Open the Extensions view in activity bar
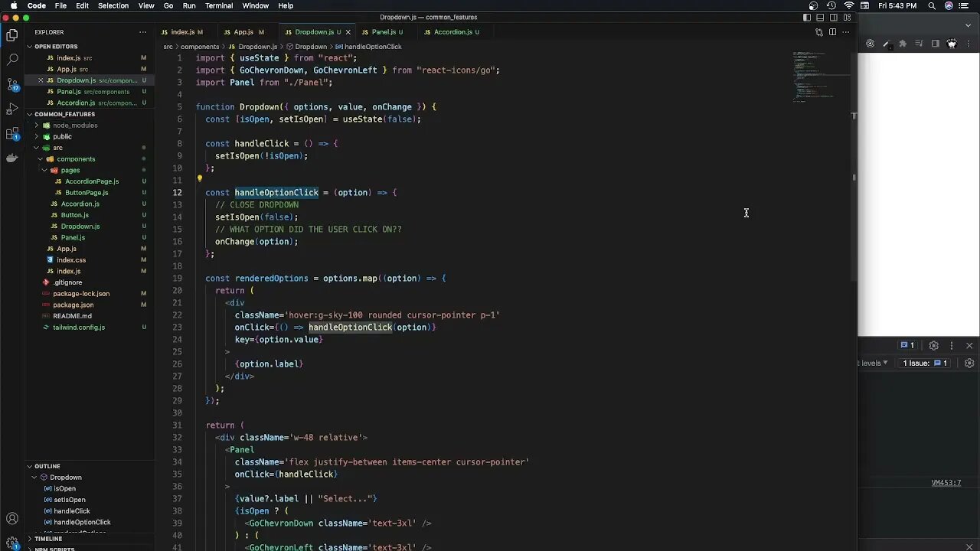This screenshot has height=551, width=980. pos(12,134)
